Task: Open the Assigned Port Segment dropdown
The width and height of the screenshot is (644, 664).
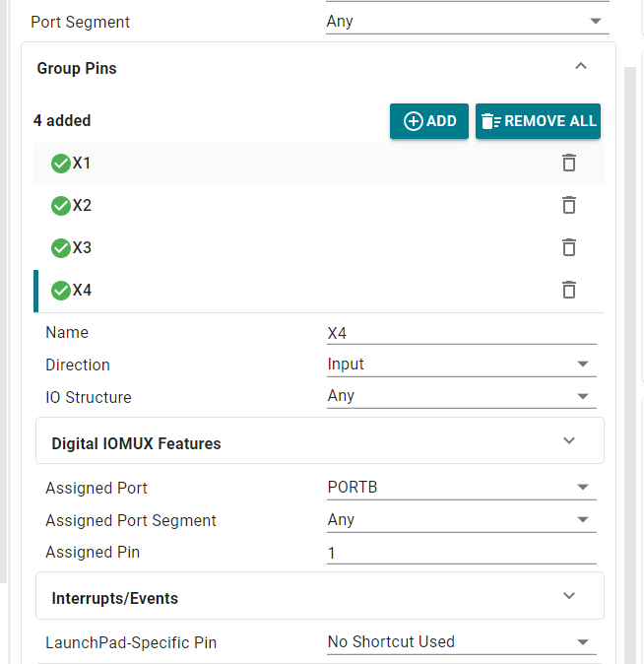Action: [x=462, y=519]
